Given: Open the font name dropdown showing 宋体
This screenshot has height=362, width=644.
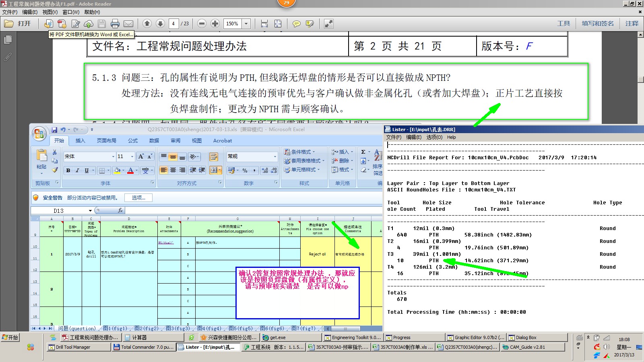Looking at the screenshot, I should 113,156.
